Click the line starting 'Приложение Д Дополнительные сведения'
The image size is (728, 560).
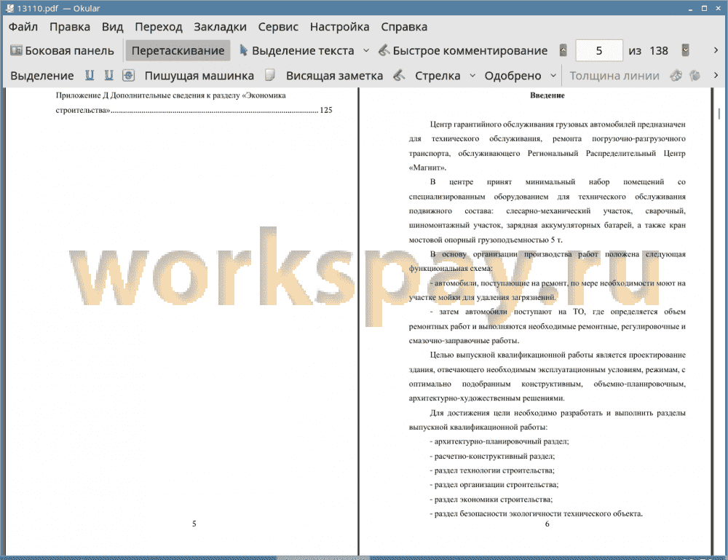click(x=171, y=95)
